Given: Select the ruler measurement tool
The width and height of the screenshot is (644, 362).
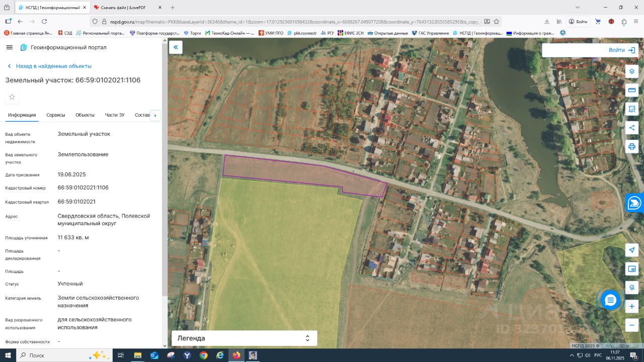Looking at the screenshot, I should [632, 90].
